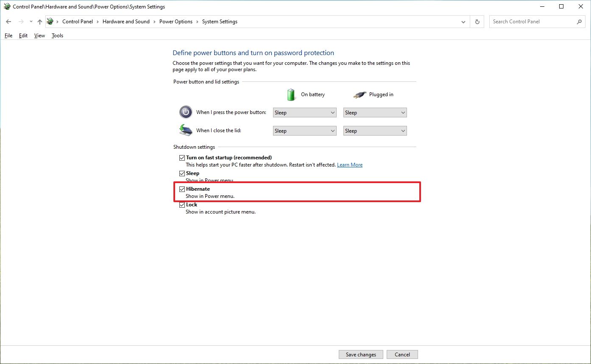Image resolution: width=591 pixels, height=364 pixels.
Task: Uncheck the Hibernate checkbox
Action: pos(182,189)
